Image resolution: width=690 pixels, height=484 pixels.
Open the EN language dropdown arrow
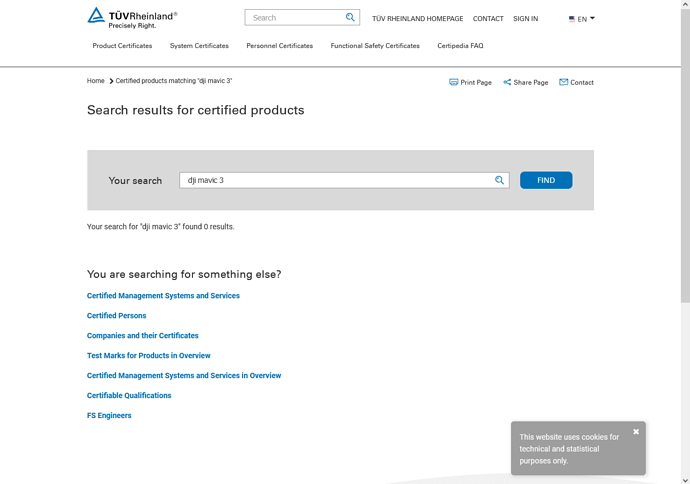(x=592, y=18)
